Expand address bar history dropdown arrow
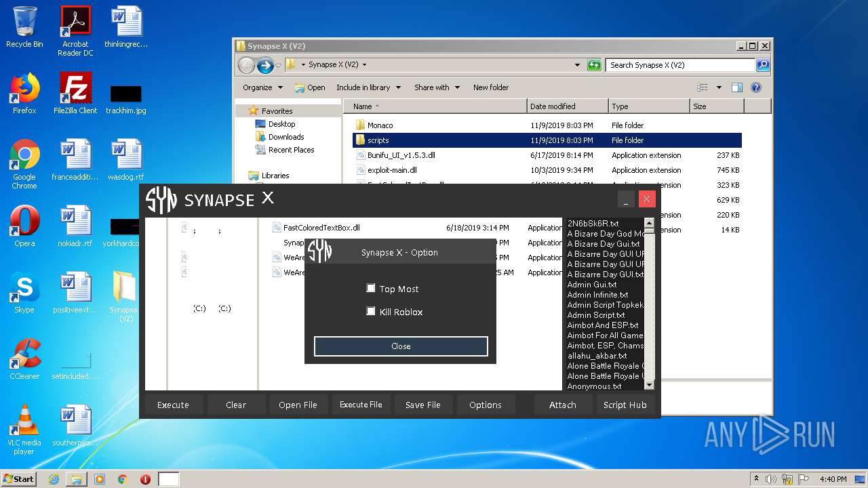Viewport: 868px width, 488px height. pos(577,65)
